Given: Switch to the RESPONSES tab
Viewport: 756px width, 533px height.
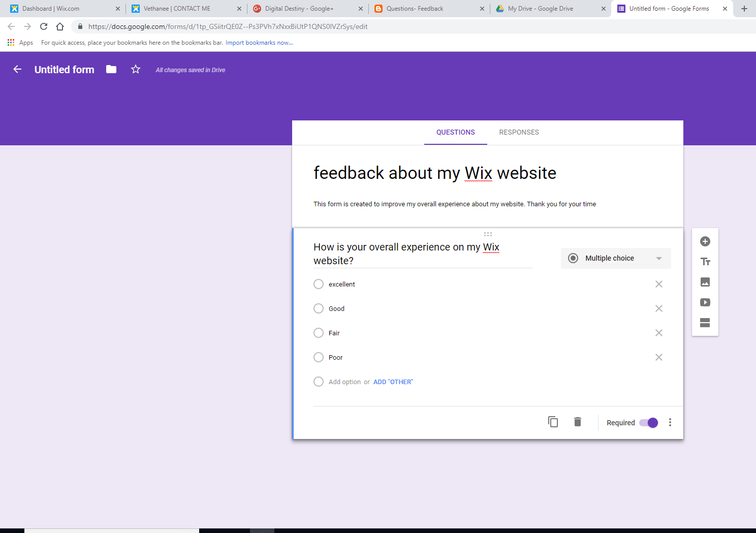Looking at the screenshot, I should tap(519, 132).
